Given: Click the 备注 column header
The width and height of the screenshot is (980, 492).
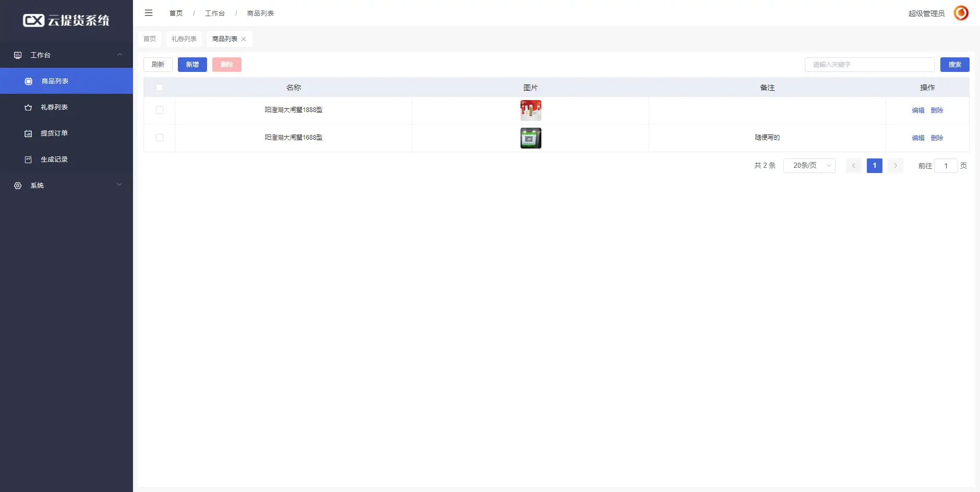Looking at the screenshot, I should (767, 88).
